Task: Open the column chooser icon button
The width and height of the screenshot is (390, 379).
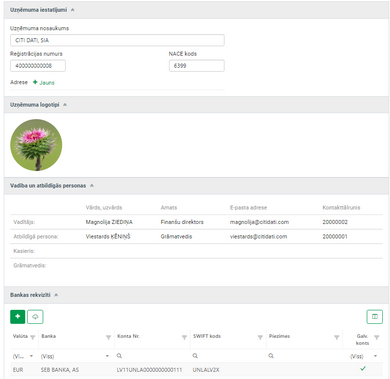Action: click(375, 317)
